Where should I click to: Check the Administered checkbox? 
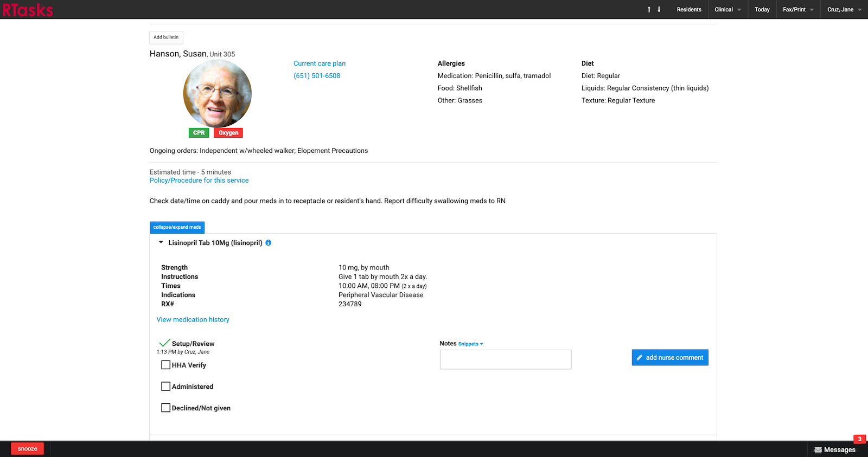(x=166, y=387)
